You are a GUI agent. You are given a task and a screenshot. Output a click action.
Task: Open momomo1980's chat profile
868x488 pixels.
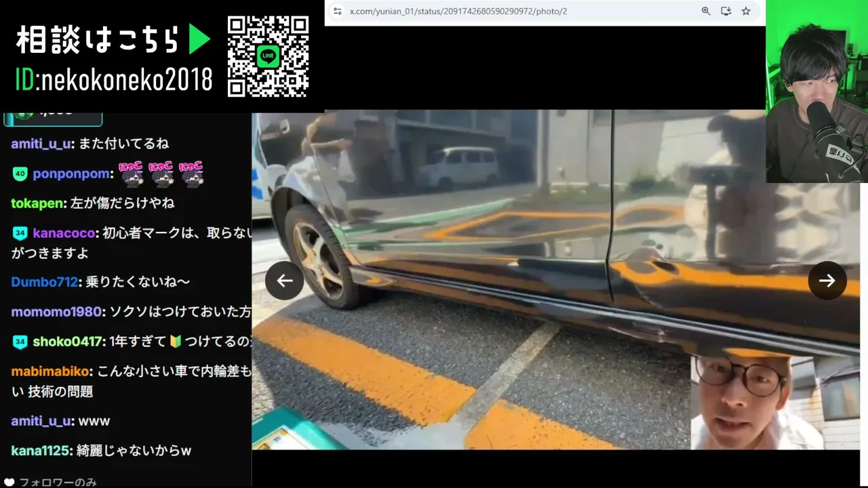point(57,312)
